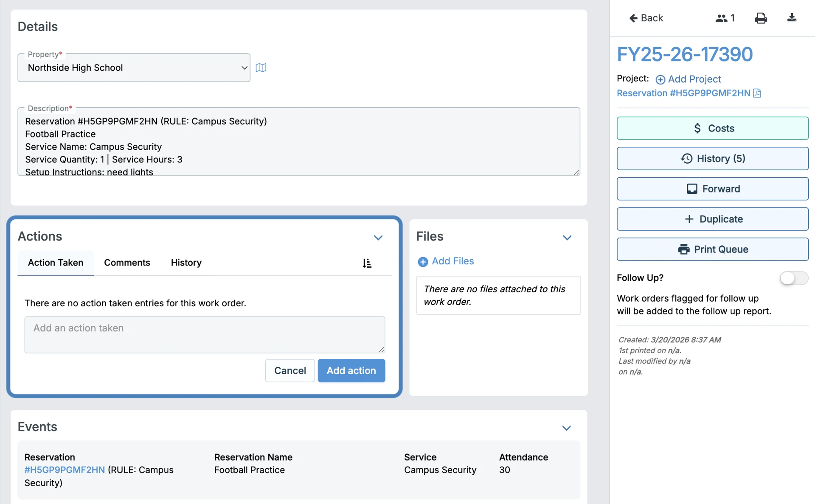Click the Add Files plus icon

423,262
